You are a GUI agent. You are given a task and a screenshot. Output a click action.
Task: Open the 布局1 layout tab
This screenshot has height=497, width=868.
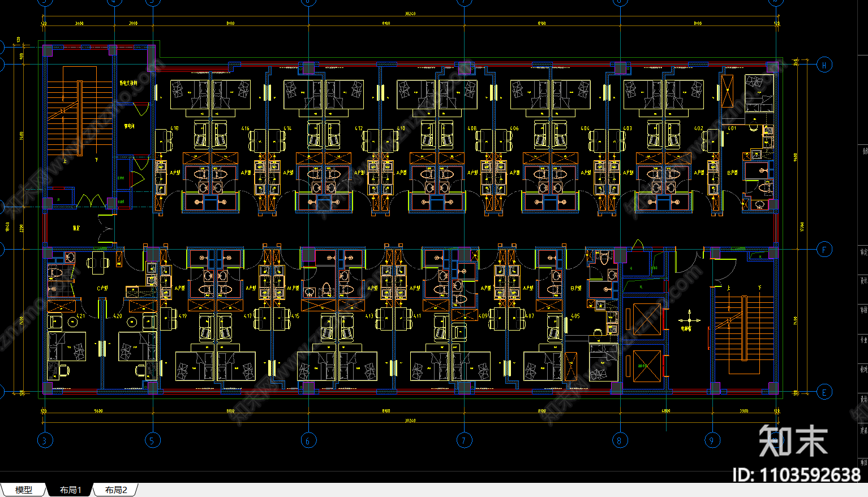coord(71,490)
